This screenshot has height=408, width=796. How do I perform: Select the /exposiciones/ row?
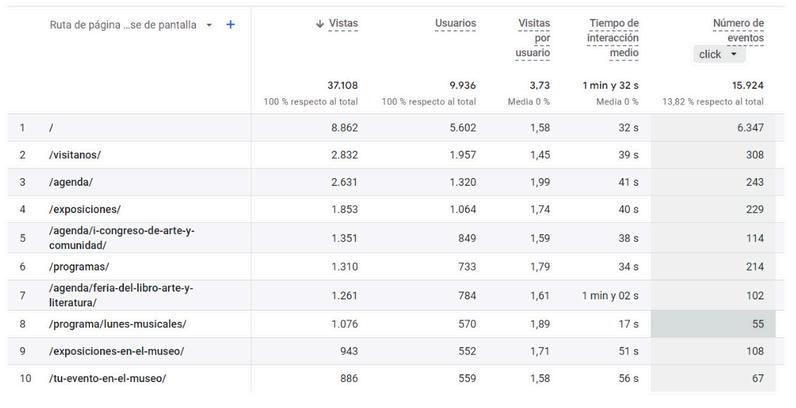click(x=84, y=209)
